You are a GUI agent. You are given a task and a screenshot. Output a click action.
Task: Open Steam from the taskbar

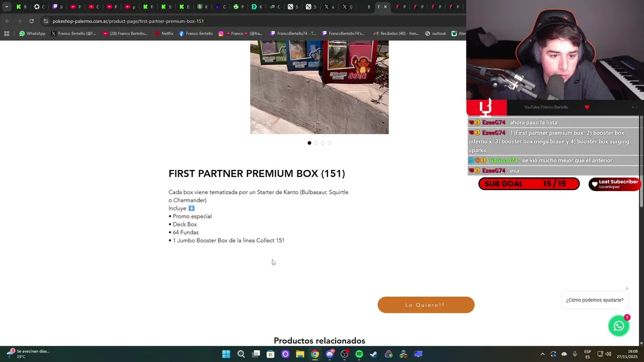(x=374, y=354)
